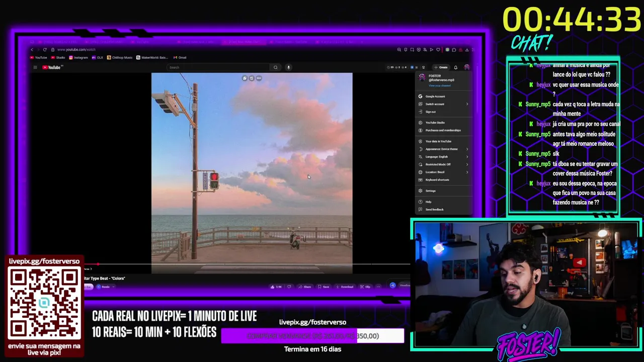Click the Google G icon
644x362 pixels.
tap(420, 97)
